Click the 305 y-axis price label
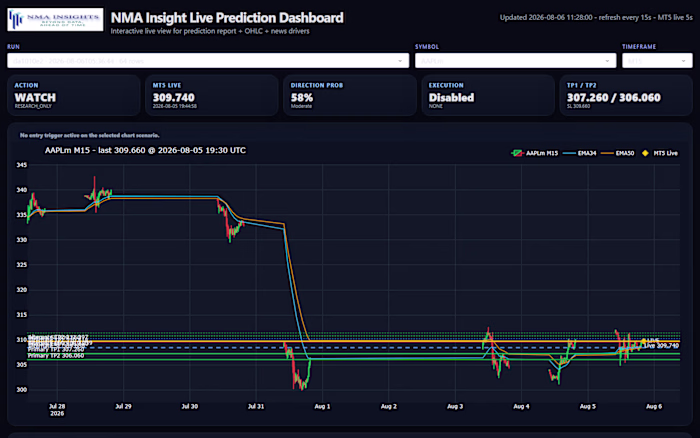Image resolution: width=700 pixels, height=438 pixels. pyautogui.click(x=21, y=365)
